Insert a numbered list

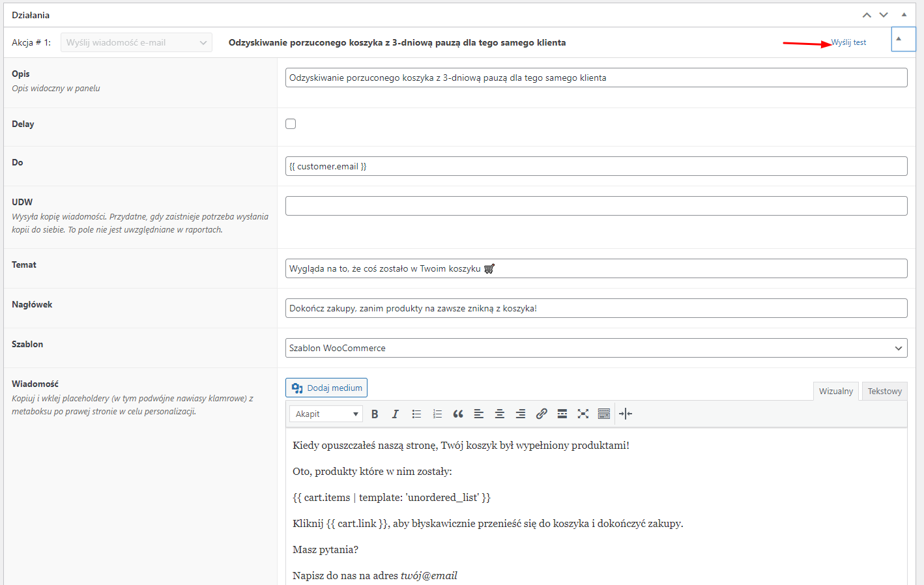[437, 414]
